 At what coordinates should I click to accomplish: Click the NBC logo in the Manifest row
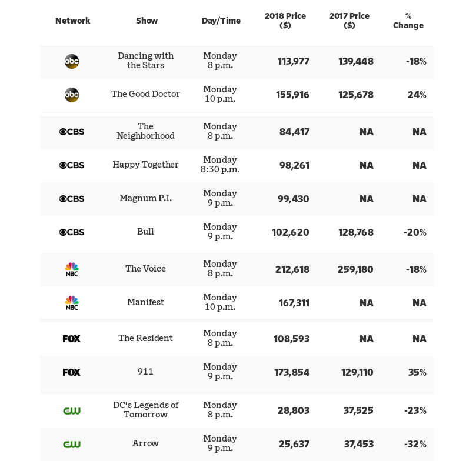72,303
